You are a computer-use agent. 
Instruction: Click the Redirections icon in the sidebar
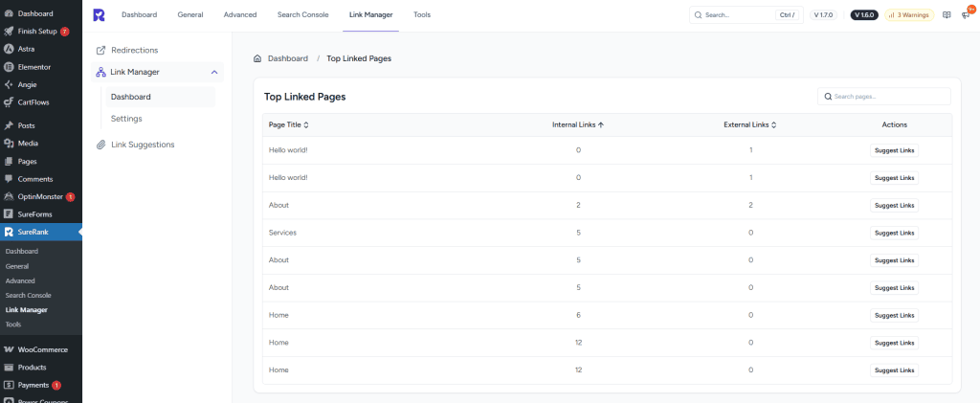[x=100, y=50]
